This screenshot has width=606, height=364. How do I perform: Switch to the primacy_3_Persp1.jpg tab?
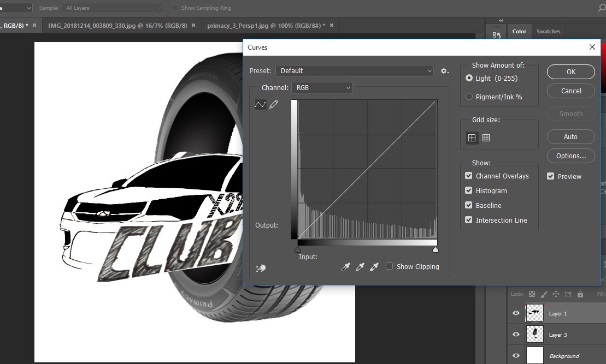(266, 26)
